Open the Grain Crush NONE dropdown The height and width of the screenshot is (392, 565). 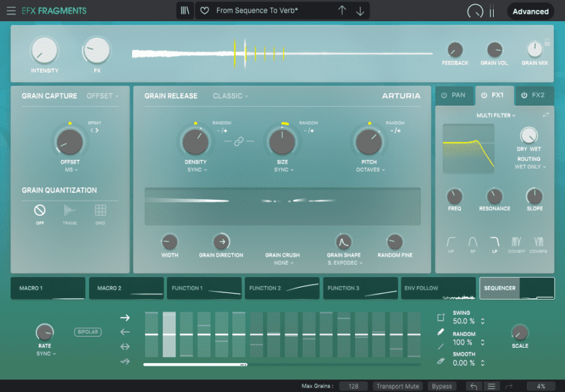pyautogui.click(x=284, y=263)
